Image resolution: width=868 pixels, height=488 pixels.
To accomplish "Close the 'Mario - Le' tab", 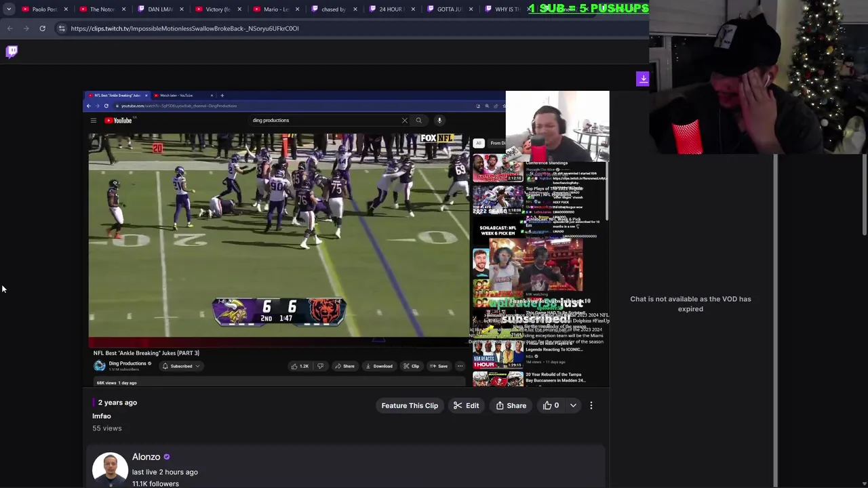I will pos(297,9).
